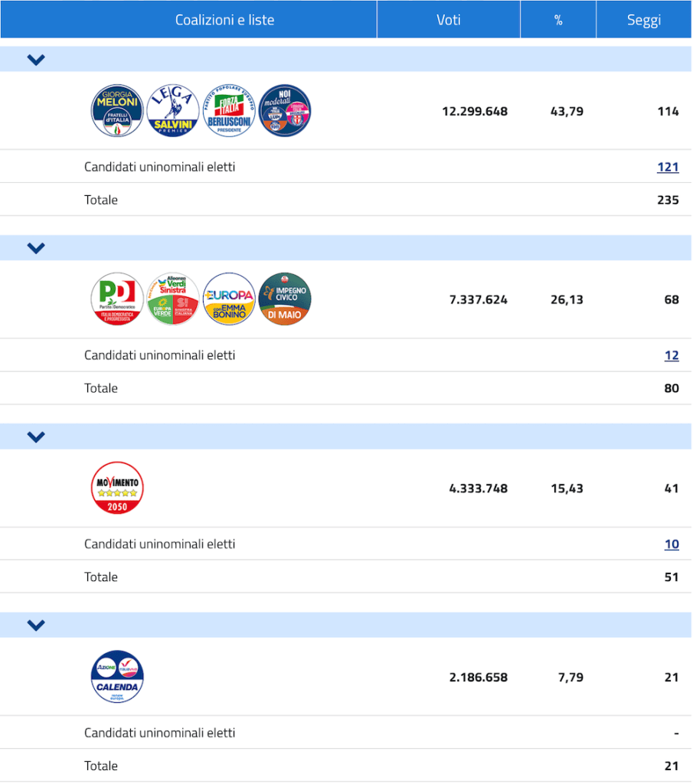This screenshot has height=784, width=693.
Task: Click the Seggi column header
Action: pos(643,20)
